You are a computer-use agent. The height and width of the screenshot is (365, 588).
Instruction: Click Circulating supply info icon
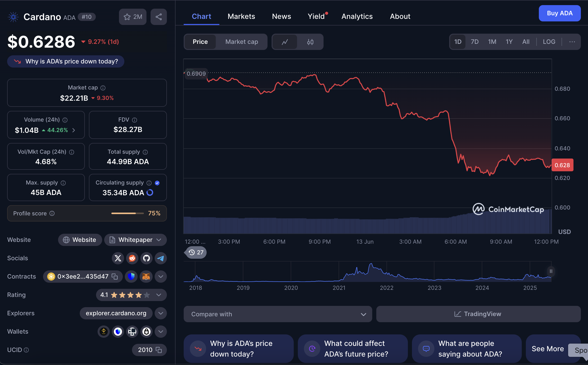149,183
